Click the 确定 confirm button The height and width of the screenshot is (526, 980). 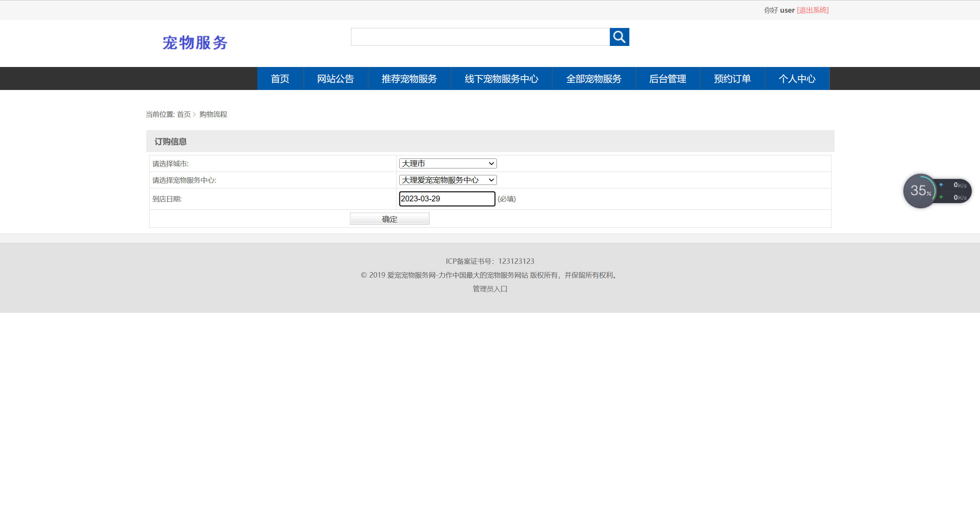[x=389, y=218]
